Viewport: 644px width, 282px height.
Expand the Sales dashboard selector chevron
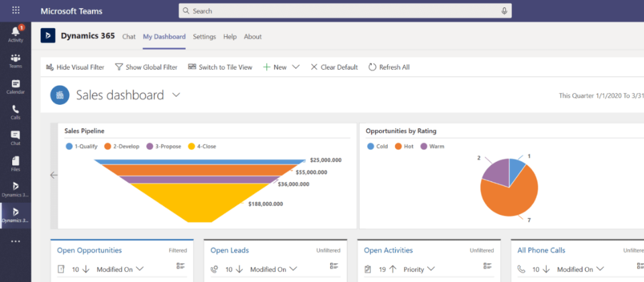[x=176, y=95]
